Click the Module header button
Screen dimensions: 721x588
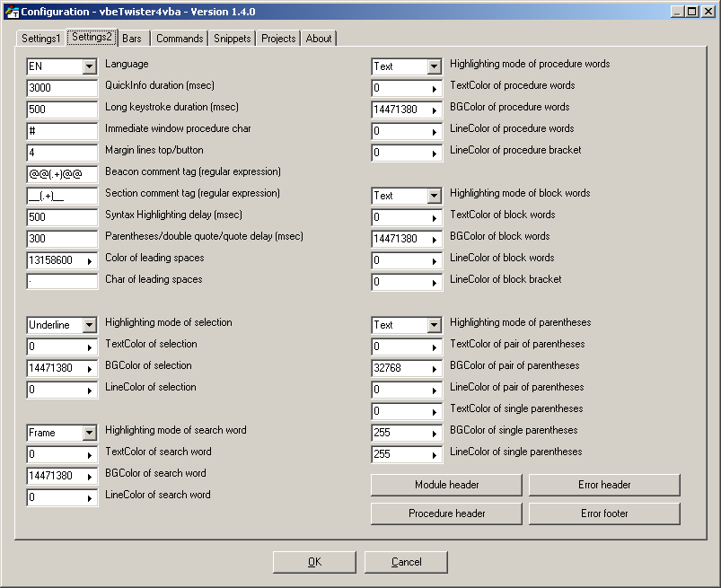click(x=446, y=485)
